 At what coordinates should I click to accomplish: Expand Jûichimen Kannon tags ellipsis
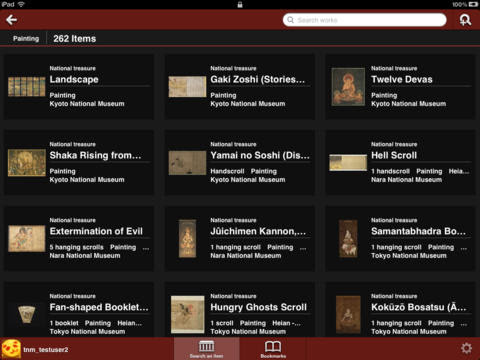303,248
